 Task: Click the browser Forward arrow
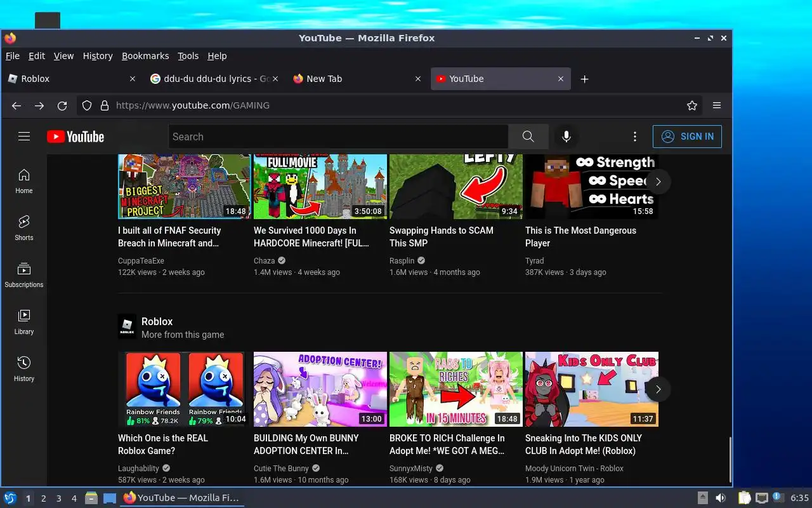click(39, 105)
